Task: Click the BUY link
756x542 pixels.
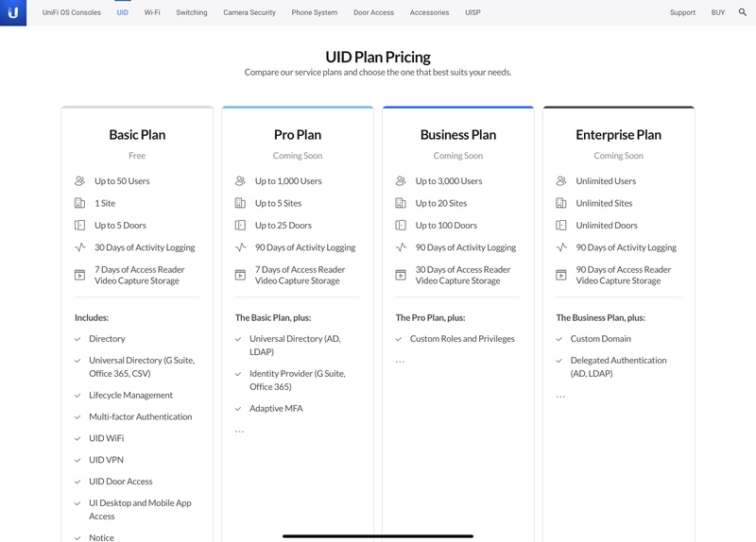Action: [x=716, y=13]
